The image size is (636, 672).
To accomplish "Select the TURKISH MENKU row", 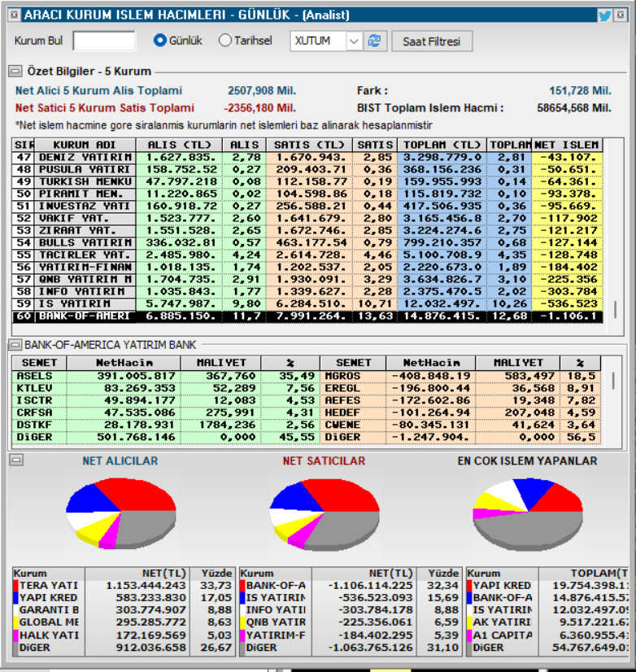I will click(307, 181).
